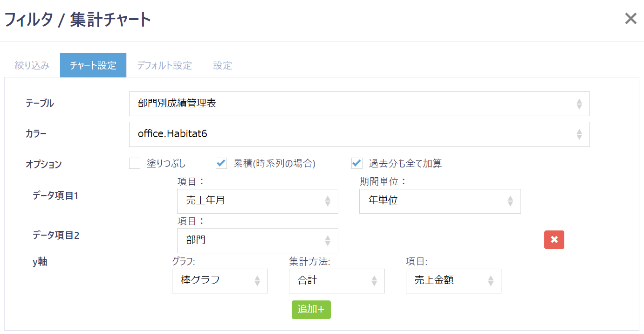Select the active チャート設定 tab
Image resolution: width=644 pixels, height=334 pixels.
(x=93, y=65)
